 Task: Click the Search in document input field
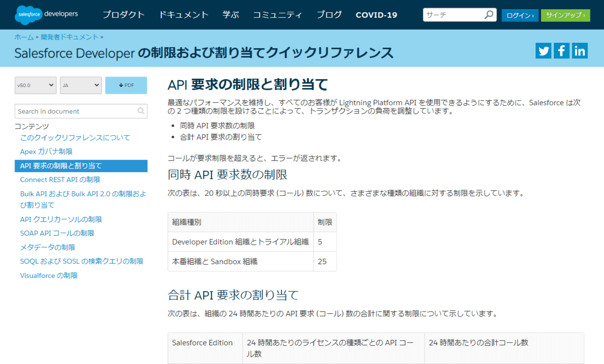[x=75, y=111]
